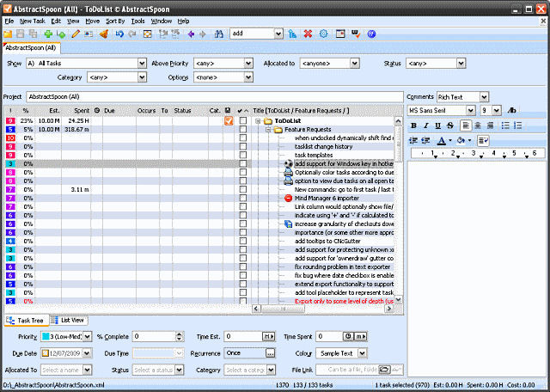
Task: Tick the checkbox for 'task templates' row
Action: [242, 155]
